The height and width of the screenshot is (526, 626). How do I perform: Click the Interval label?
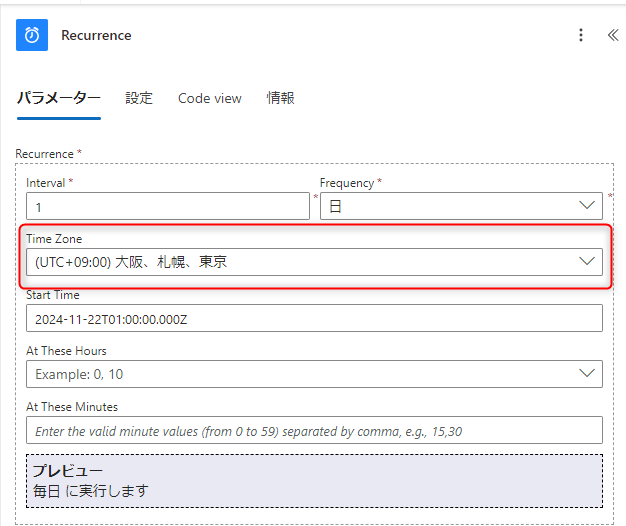[x=46, y=183]
